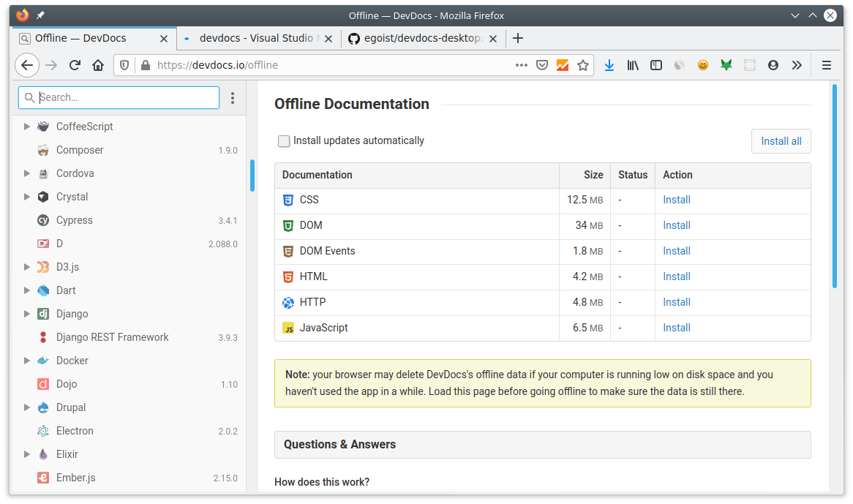
Task: Click the Install all button
Action: [x=781, y=141]
